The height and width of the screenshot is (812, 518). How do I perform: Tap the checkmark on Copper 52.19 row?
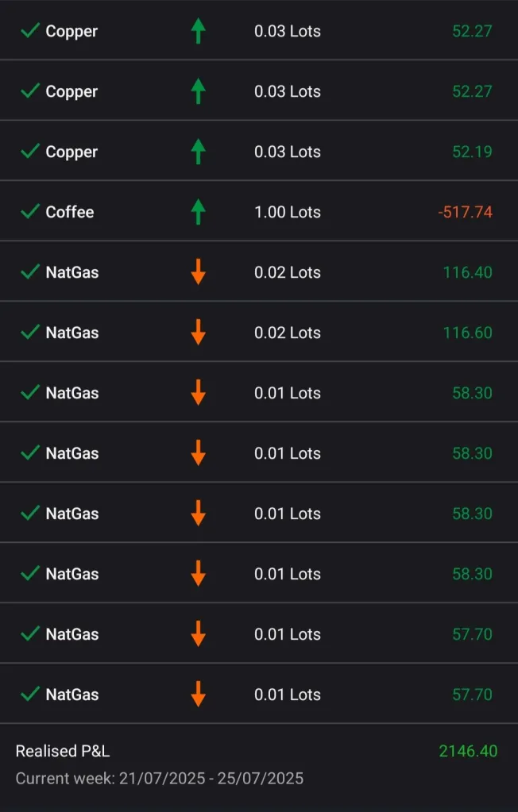pyautogui.click(x=30, y=152)
